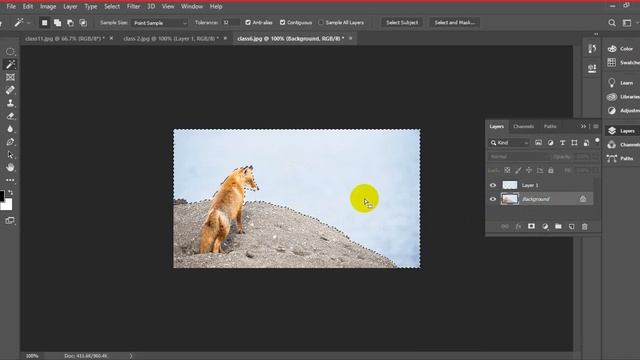Filter for shape layers
Screen dimensions: 640x360
click(x=574, y=142)
